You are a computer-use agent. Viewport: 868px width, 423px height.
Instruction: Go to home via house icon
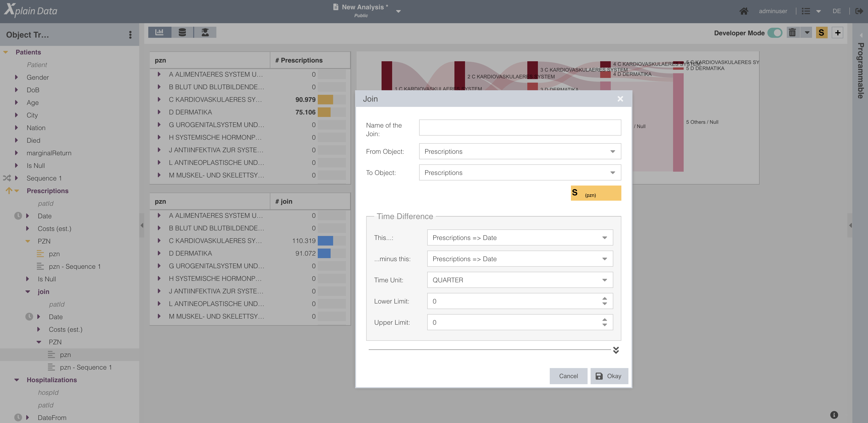(x=744, y=11)
